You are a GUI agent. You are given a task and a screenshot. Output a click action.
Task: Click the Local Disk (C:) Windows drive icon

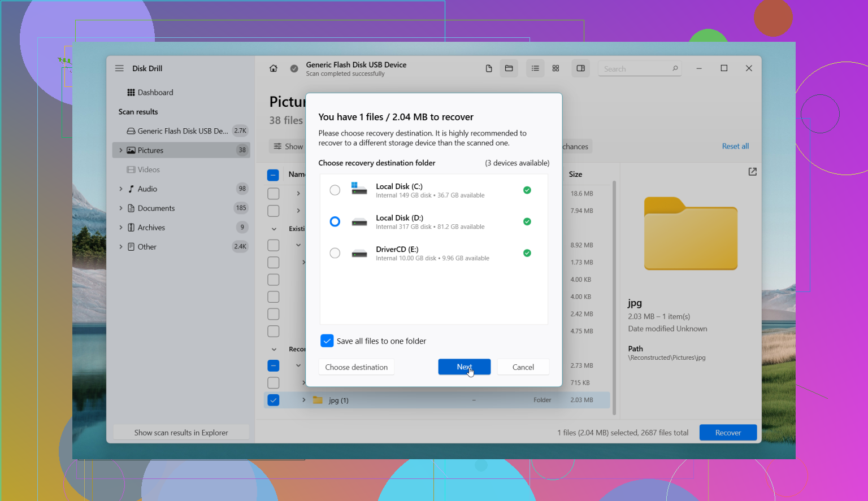359,189
